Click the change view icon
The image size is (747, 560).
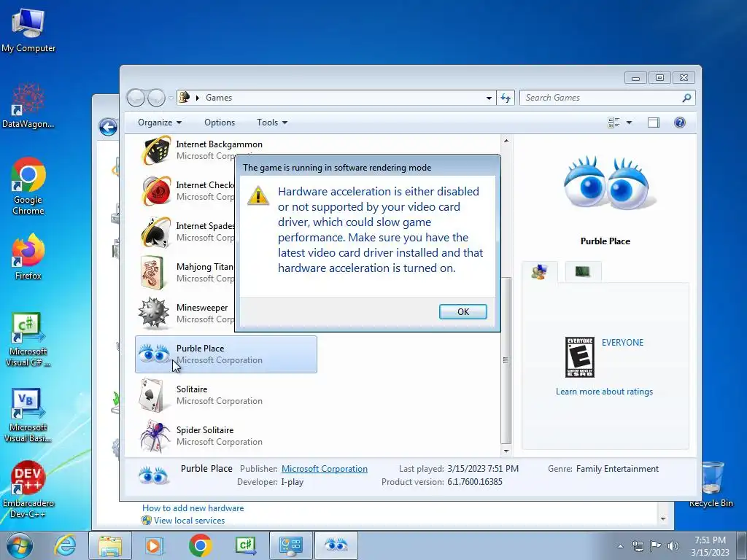click(x=614, y=122)
